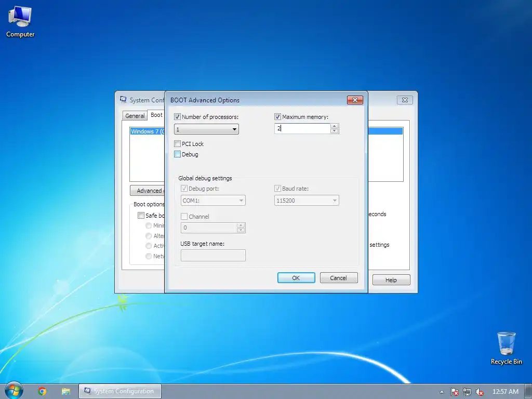Click the Channel number field
The image size is (532, 399).
click(x=209, y=228)
